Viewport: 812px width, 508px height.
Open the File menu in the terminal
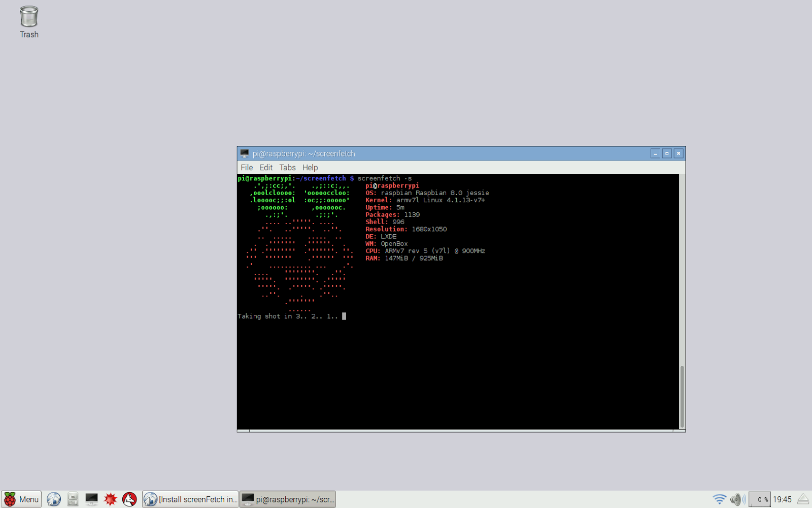point(247,167)
